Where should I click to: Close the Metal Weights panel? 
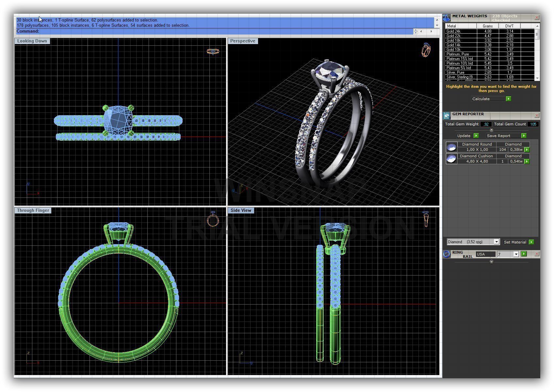[537, 17]
